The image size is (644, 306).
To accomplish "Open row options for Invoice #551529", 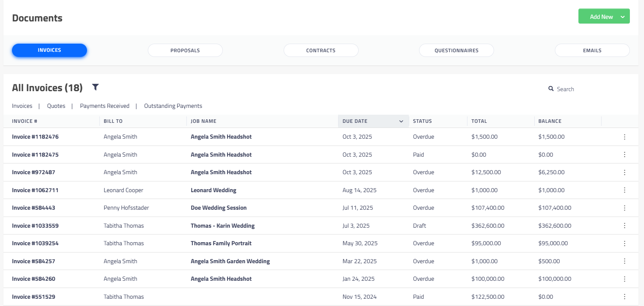I will [624, 297].
